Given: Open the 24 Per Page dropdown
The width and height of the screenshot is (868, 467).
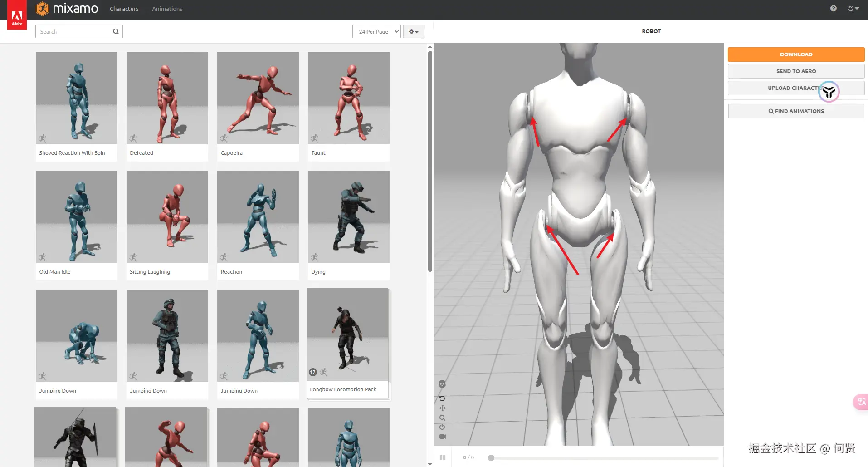Looking at the screenshot, I should click(376, 31).
